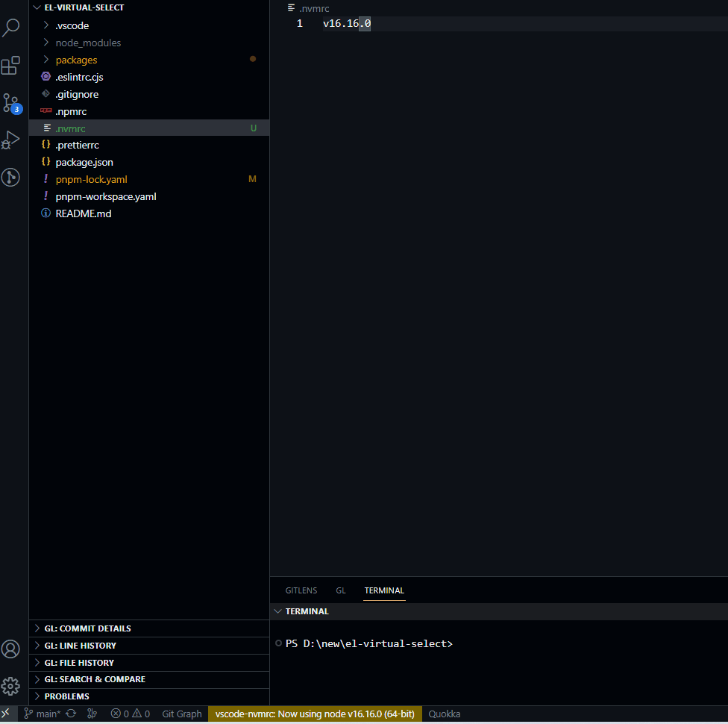
Task: Open the remote connection indicator in status bar
Action: pos(6,714)
